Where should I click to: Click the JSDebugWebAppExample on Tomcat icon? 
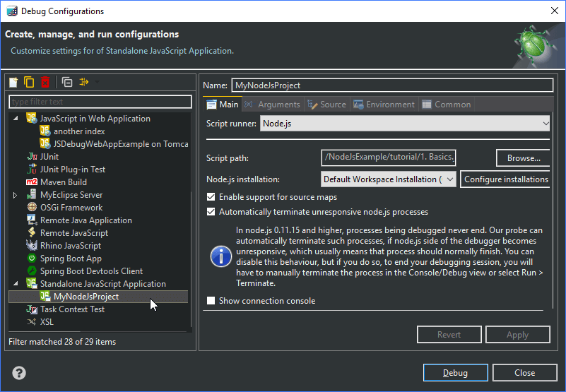pos(45,143)
